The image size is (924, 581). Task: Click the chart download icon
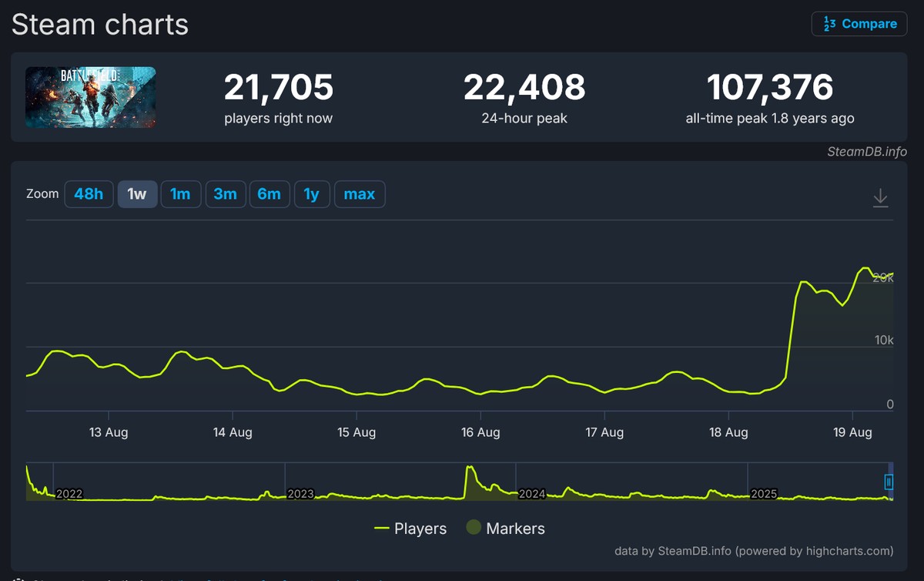880,198
